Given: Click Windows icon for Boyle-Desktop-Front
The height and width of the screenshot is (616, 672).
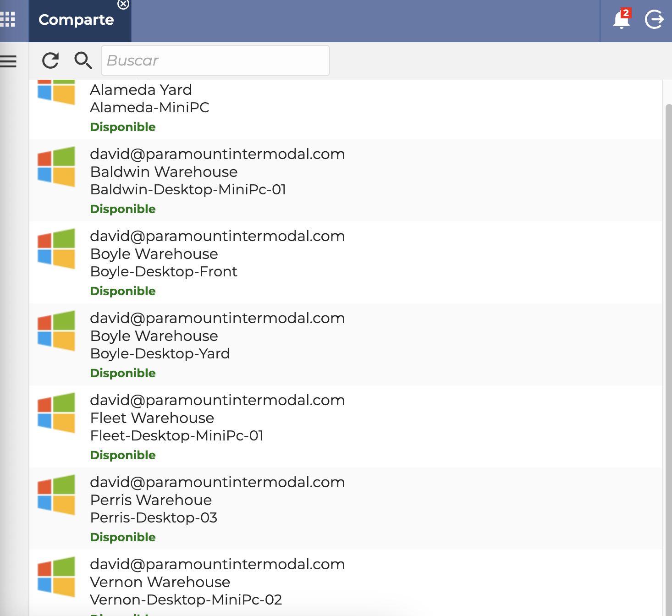Looking at the screenshot, I should tap(56, 249).
